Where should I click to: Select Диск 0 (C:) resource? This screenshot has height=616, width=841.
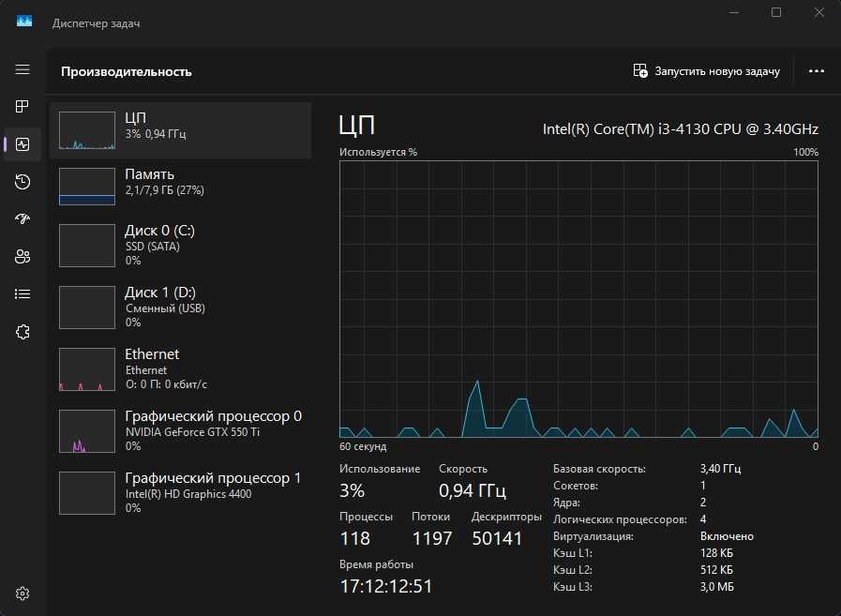pos(180,246)
